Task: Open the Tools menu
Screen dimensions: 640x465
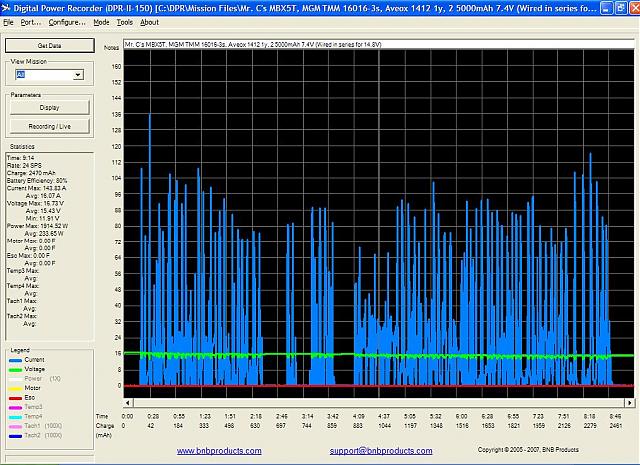Action: point(124,21)
